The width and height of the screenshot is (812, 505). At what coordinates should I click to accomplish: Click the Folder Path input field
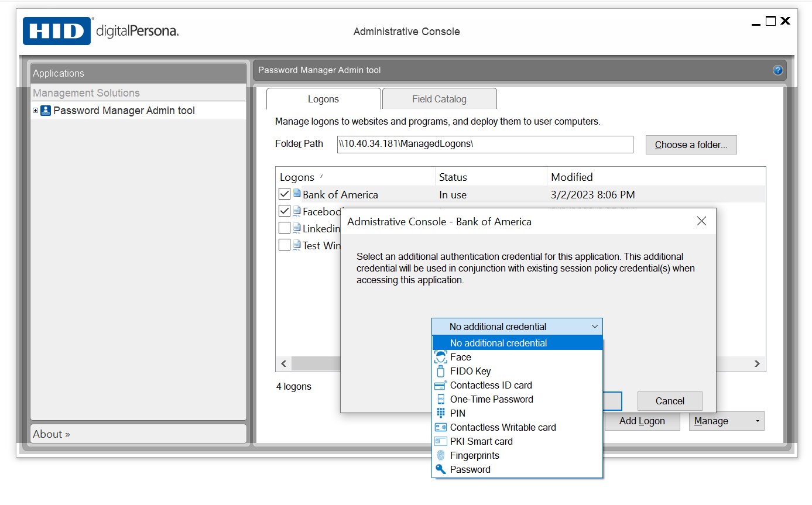(x=485, y=144)
